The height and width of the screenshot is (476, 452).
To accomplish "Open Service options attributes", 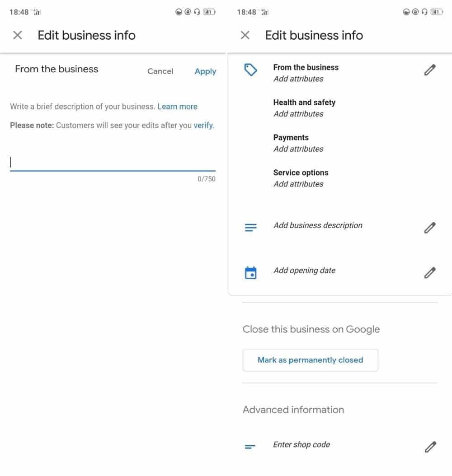I will pyautogui.click(x=301, y=178).
